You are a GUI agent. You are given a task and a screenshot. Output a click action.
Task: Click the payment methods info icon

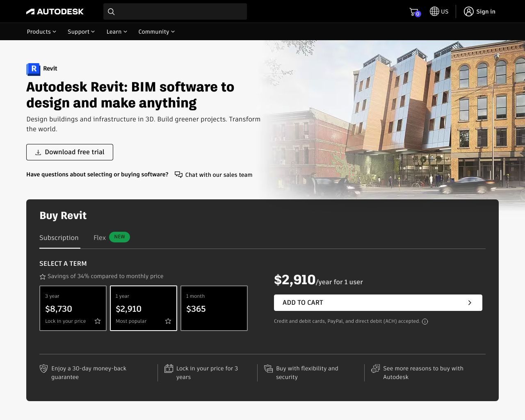tap(425, 322)
